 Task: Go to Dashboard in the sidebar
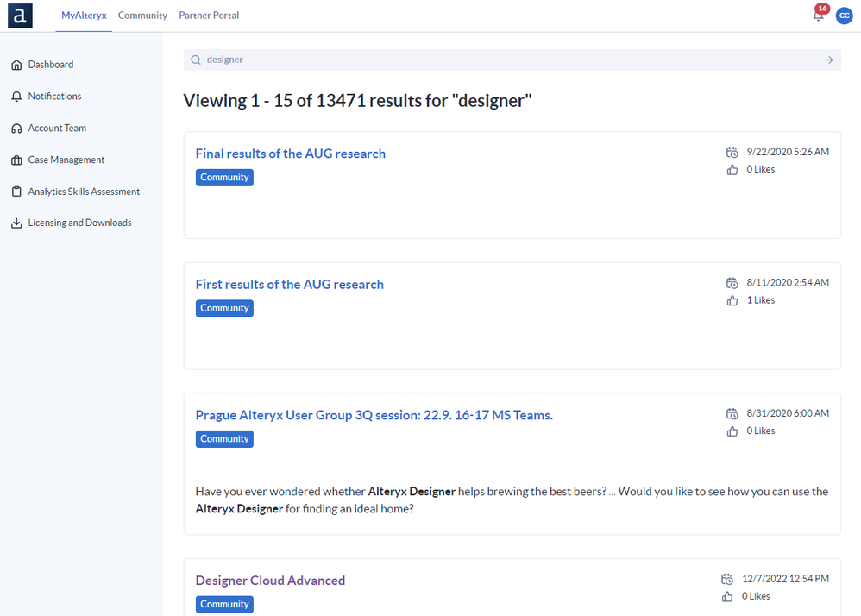pos(51,65)
